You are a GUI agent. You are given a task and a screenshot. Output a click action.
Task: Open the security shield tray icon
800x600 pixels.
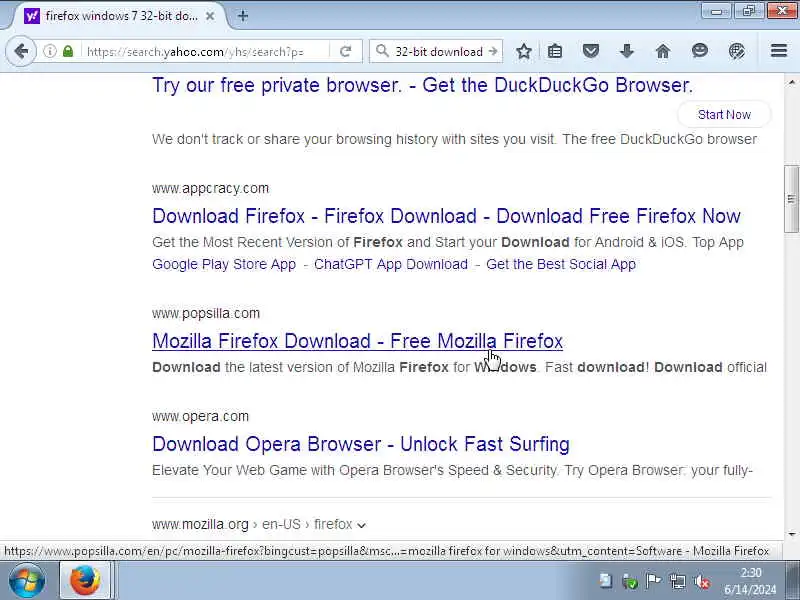[x=630, y=581]
